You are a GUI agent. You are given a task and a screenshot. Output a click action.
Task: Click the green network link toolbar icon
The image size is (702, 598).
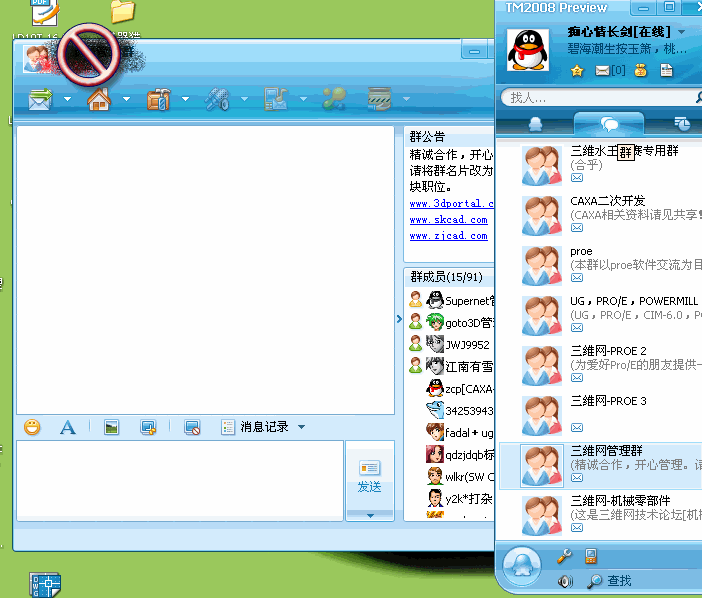pos(334,99)
